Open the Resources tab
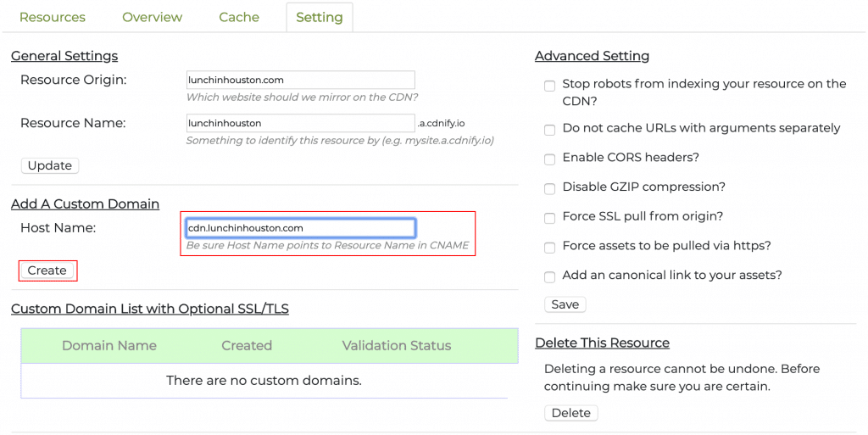The image size is (868, 435). [x=52, y=17]
